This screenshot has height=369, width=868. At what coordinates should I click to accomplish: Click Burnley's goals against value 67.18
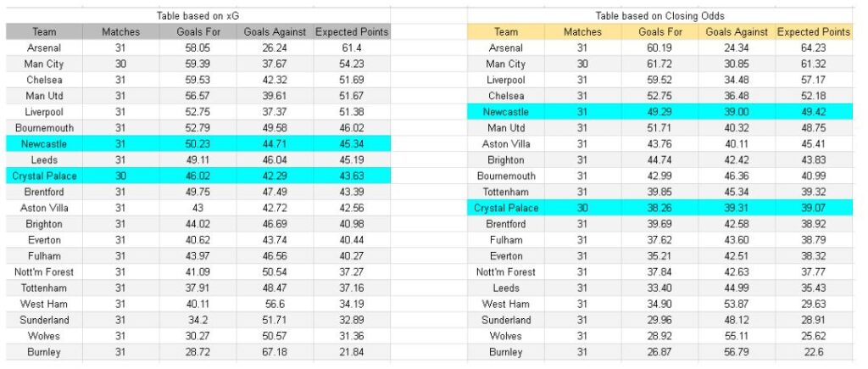click(275, 352)
